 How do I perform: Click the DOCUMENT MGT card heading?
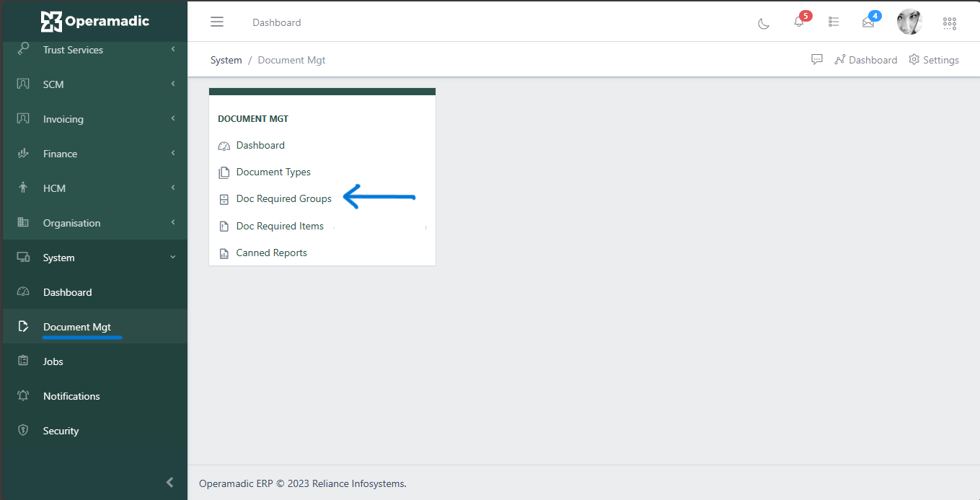pos(253,119)
